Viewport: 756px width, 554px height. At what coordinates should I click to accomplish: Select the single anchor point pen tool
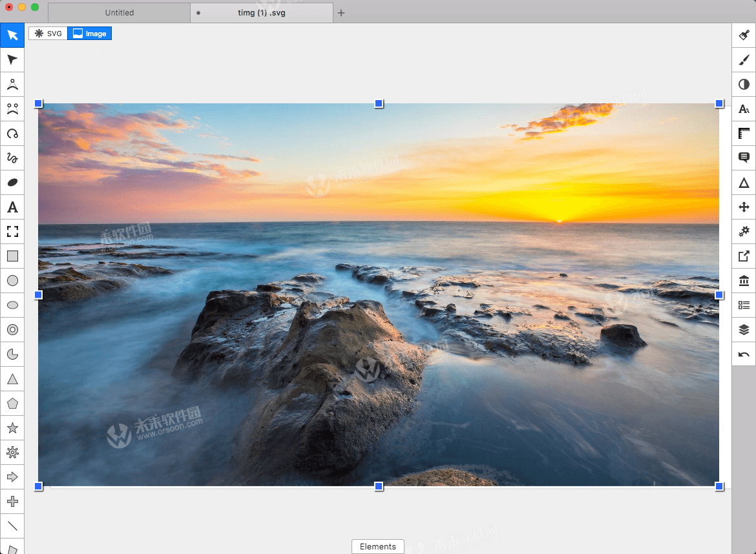click(x=12, y=85)
